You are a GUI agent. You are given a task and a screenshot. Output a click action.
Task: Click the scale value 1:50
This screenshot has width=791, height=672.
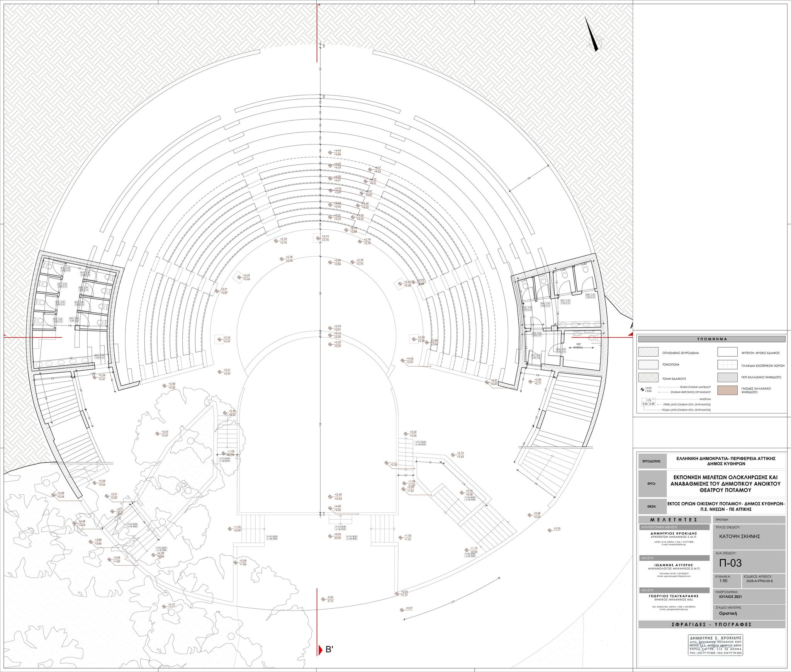723,581
